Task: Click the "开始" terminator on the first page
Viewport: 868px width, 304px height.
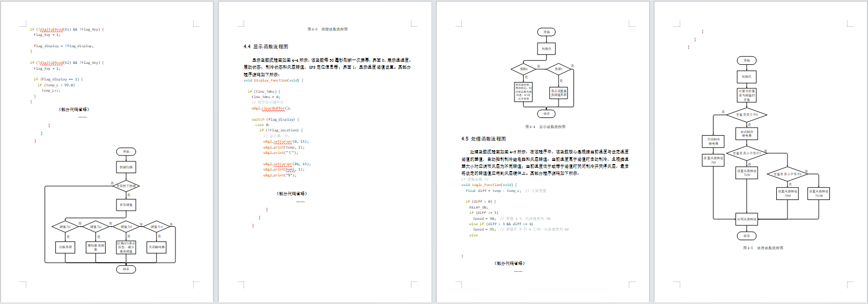Action: pyautogui.click(x=126, y=152)
